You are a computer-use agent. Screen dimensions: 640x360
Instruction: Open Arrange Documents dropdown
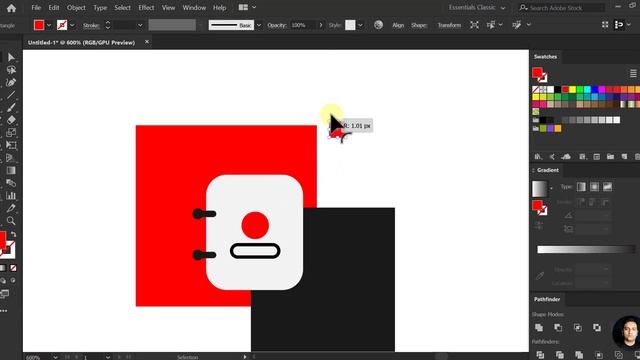(247, 7)
